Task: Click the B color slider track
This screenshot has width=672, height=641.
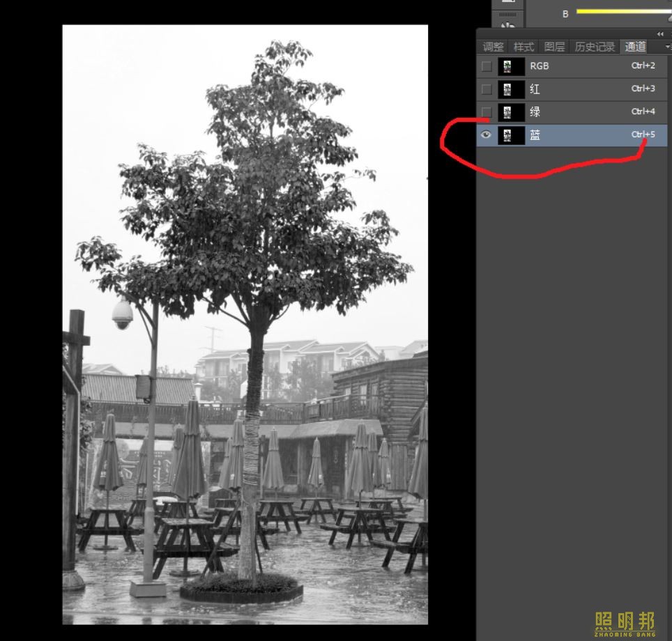Action: click(x=624, y=12)
